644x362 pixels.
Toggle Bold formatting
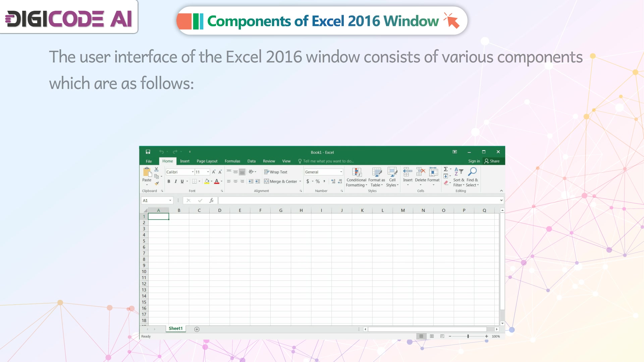[x=169, y=181]
